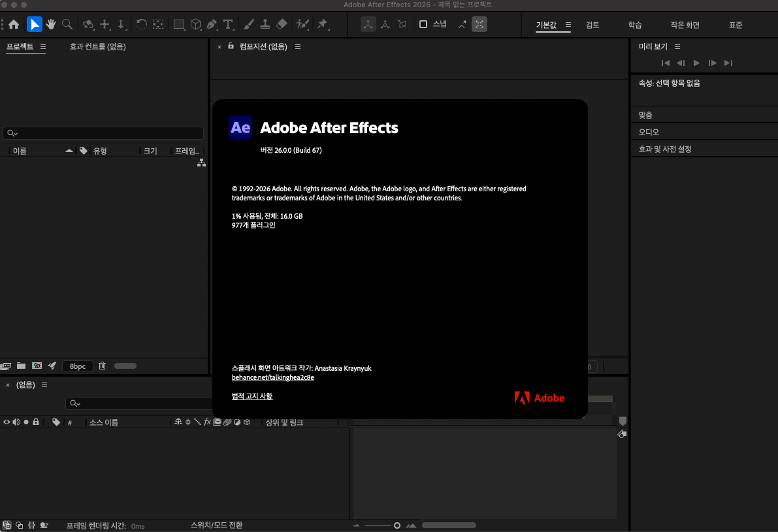Open the 미리 보기 panel menu
Viewport: 778px width, 532px height.
point(677,47)
